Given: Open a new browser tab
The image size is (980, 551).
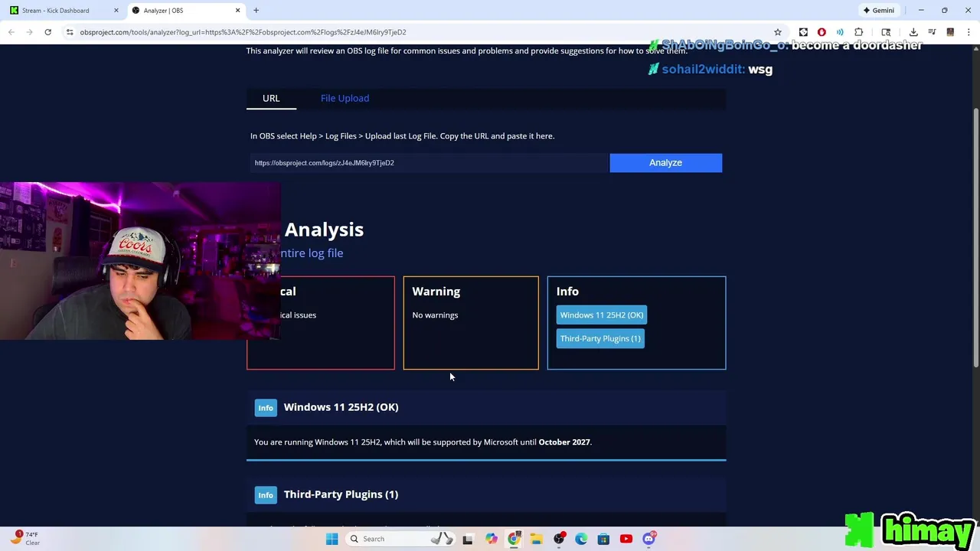Looking at the screenshot, I should (256, 11).
